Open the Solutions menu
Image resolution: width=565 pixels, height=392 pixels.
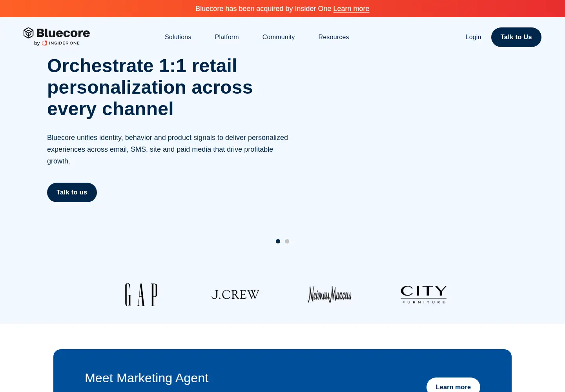coord(178,37)
